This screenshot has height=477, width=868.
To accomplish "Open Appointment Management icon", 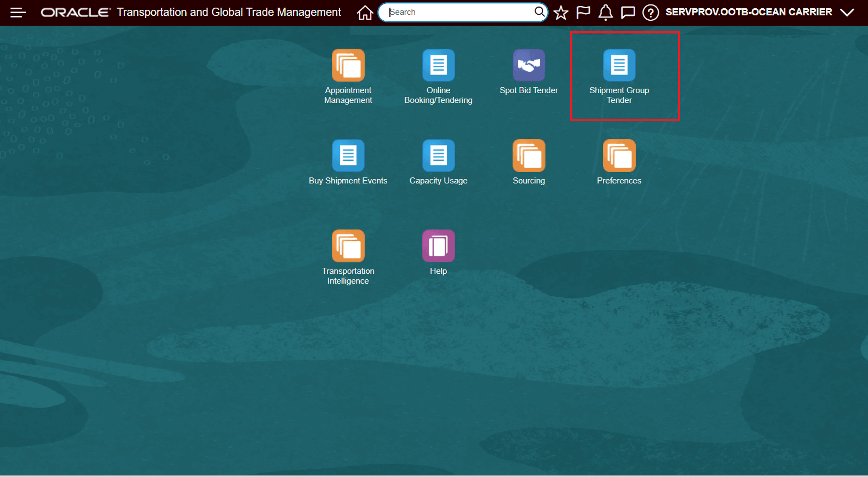I will click(x=348, y=65).
